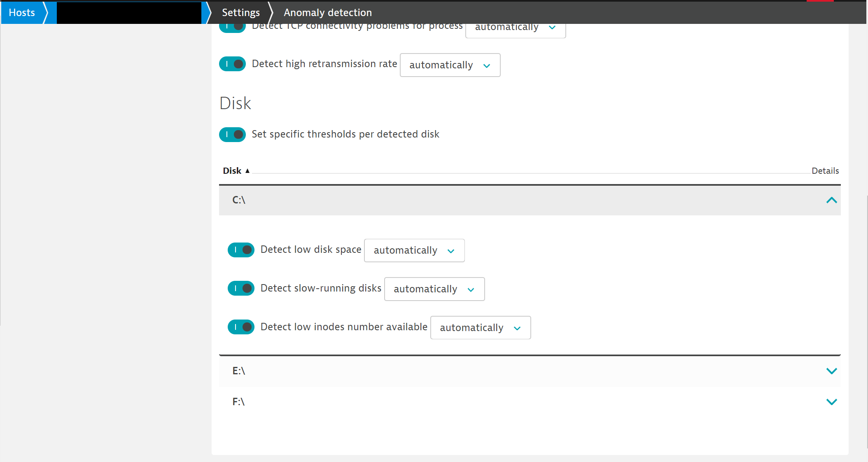The height and width of the screenshot is (462, 868).
Task: Toggle Detect slow-running disks switch
Action: 241,288
